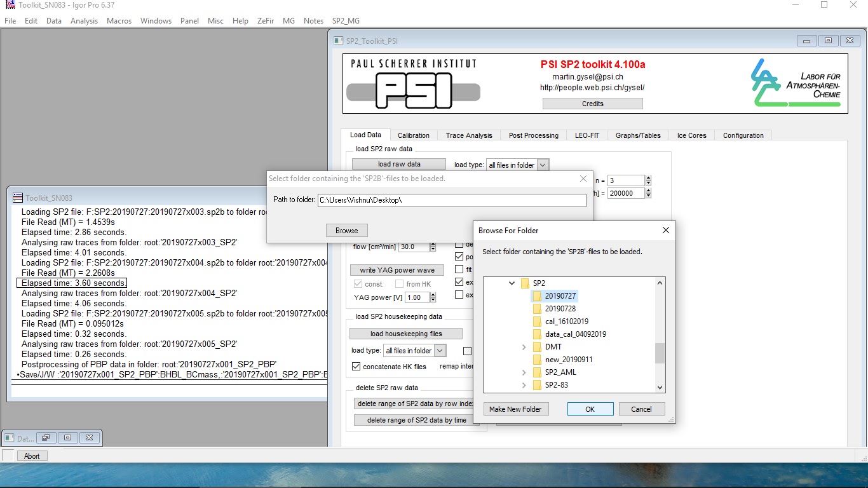The height and width of the screenshot is (488, 868).
Task: Close the Select folder path dialog
Action: click(x=583, y=179)
